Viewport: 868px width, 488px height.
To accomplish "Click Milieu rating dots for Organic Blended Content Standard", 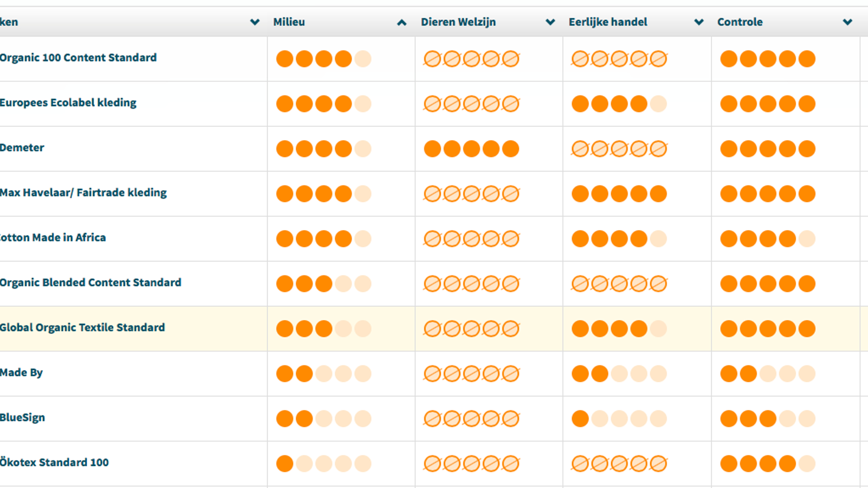I will pos(324,284).
